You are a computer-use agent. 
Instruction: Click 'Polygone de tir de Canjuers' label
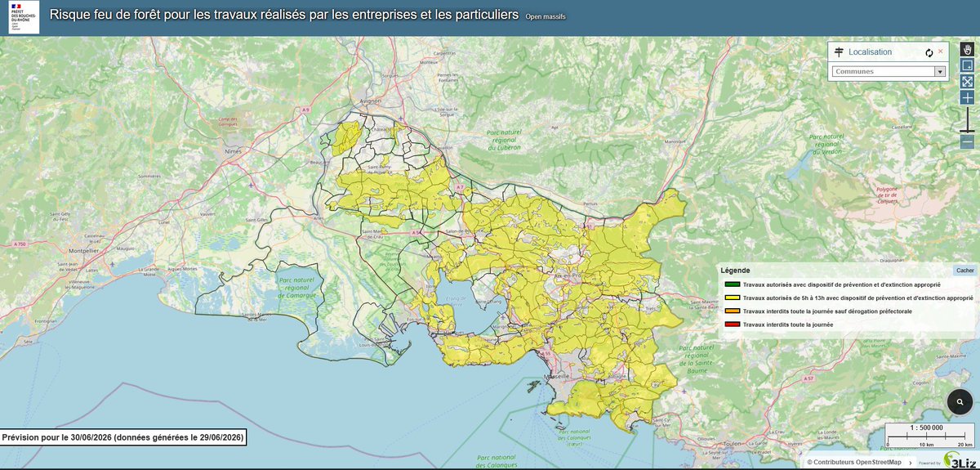tap(887, 195)
